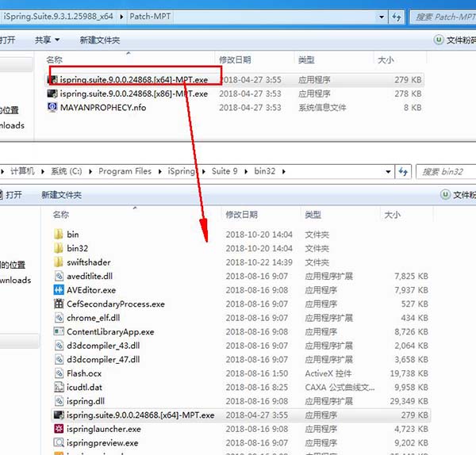Select the AVEditor.exe application icon
Image resolution: width=476 pixels, height=455 pixels.
59,290
